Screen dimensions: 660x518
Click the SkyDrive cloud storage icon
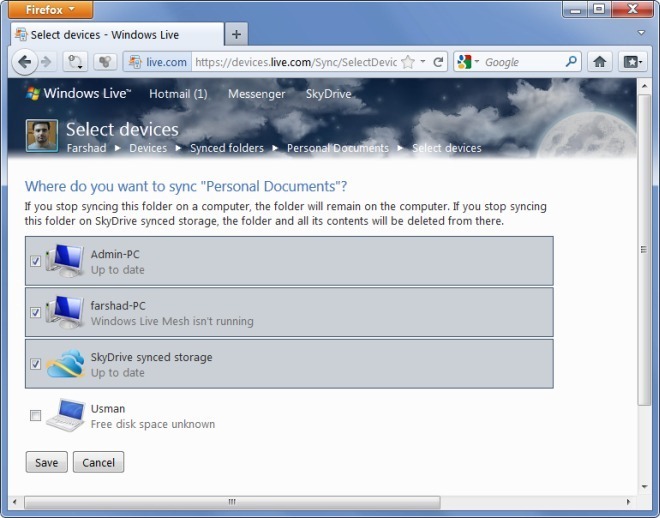pyautogui.click(x=65, y=363)
